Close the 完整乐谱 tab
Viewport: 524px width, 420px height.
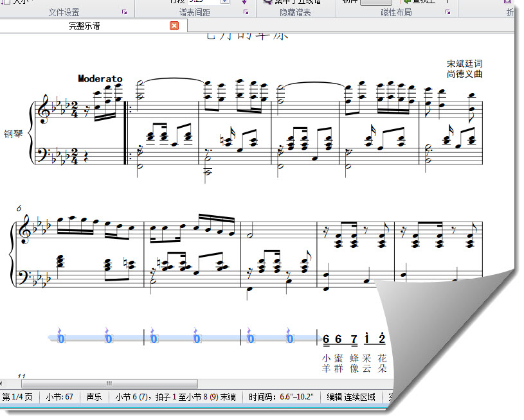(174, 26)
